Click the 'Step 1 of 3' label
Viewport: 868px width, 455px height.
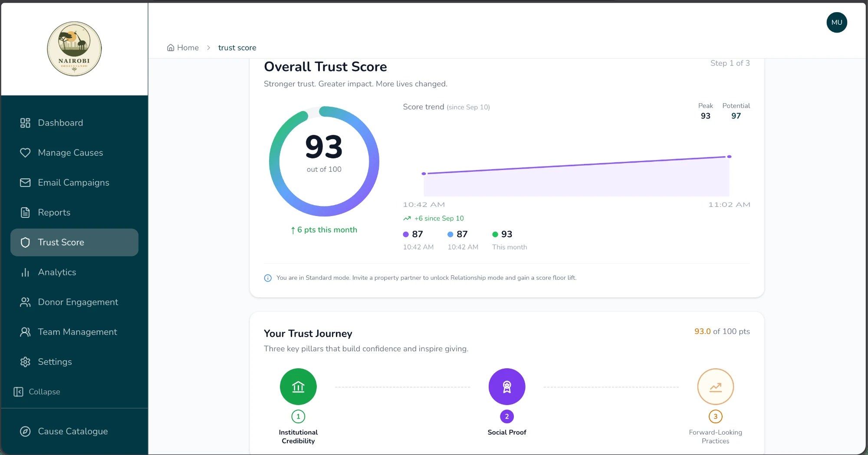[730, 63]
